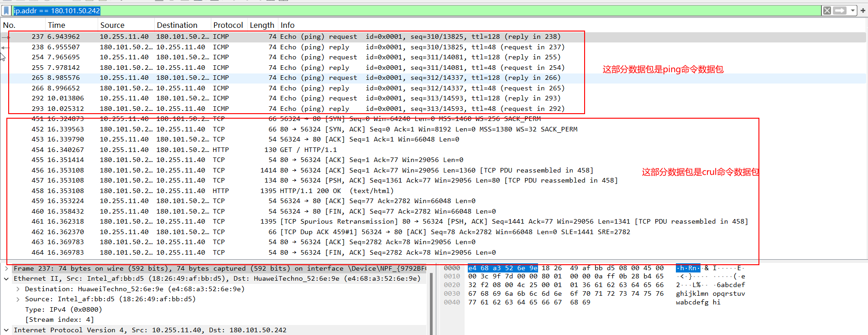
Task: Select packet 457 PSH, ACK Seq=1361
Action: click(x=433, y=180)
